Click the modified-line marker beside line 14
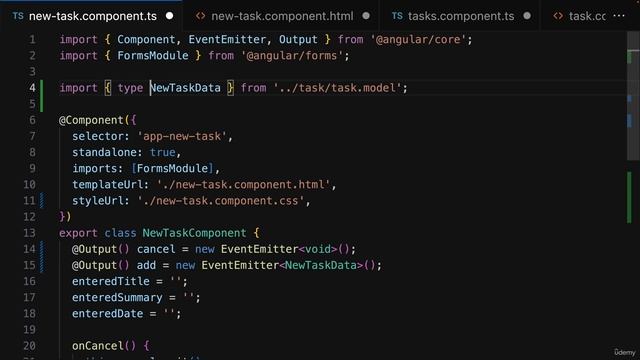This screenshot has width=640, height=360. tap(42, 257)
